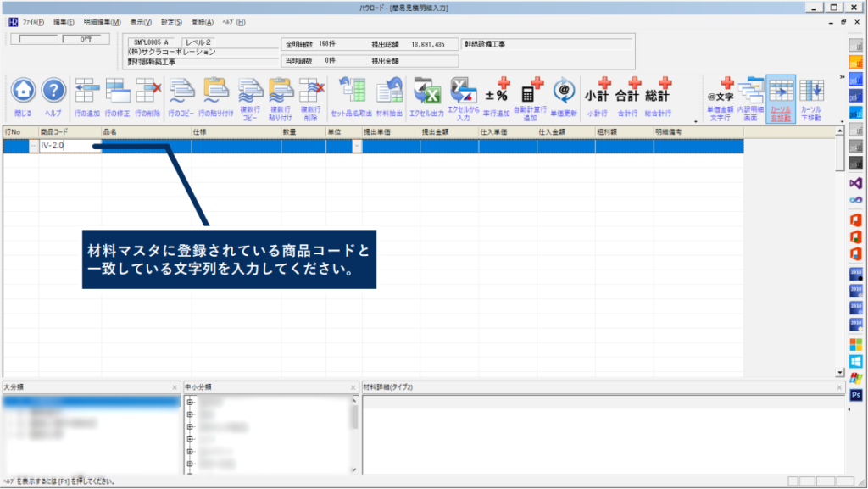The width and height of the screenshot is (868, 489).
Task: Close the 大分類 panel
Action: point(175,387)
